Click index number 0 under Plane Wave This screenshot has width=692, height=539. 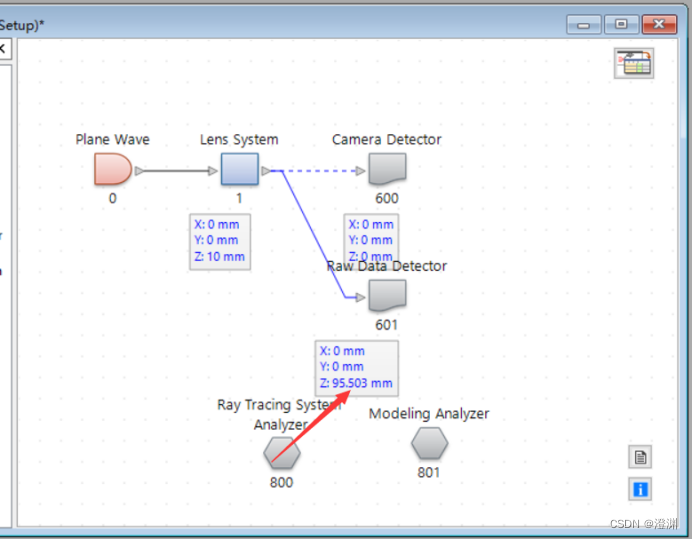point(113,199)
